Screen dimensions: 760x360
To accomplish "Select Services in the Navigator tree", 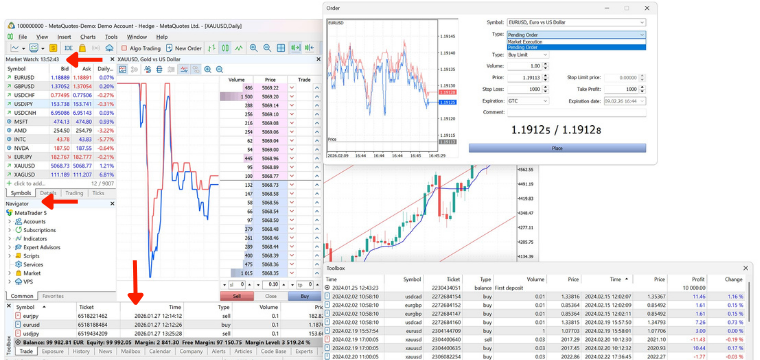I will (x=33, y=265).
